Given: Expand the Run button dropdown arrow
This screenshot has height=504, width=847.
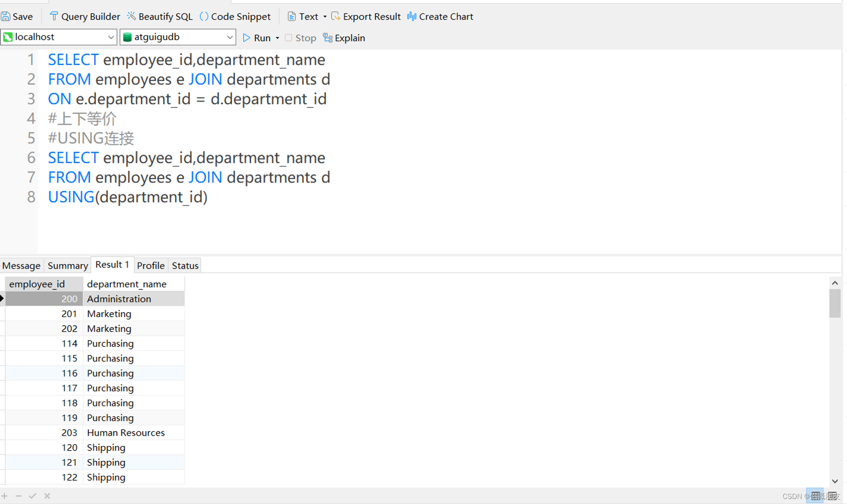Looking at the screenshot, I should (x=277, y=38).
